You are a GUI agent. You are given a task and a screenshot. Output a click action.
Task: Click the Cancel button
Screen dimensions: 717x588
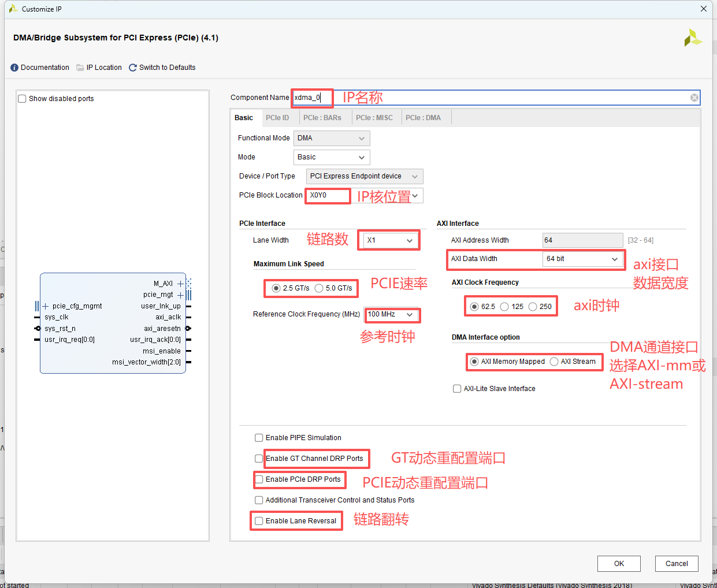click(x=677, y=564)
